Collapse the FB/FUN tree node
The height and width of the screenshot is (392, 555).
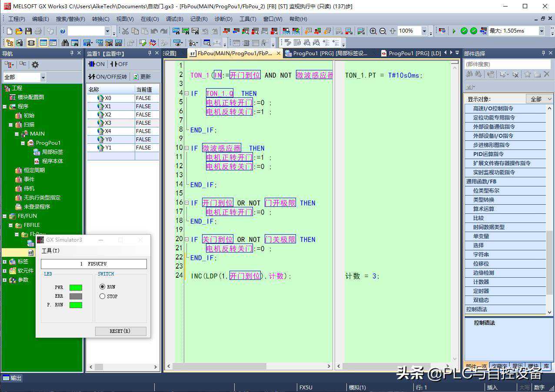(x=4, y=216)
